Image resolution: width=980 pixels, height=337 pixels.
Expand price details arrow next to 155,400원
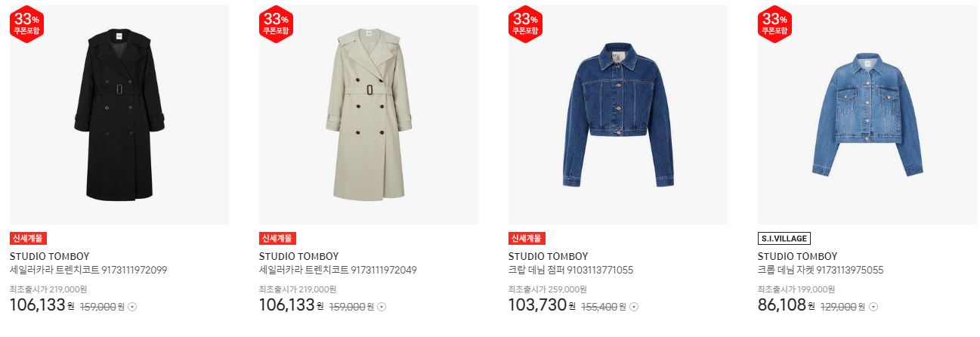pos(634,307)
